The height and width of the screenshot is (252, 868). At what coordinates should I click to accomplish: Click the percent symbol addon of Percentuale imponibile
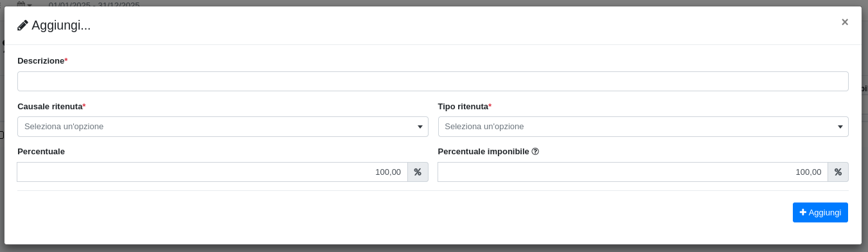pos(838,172)
